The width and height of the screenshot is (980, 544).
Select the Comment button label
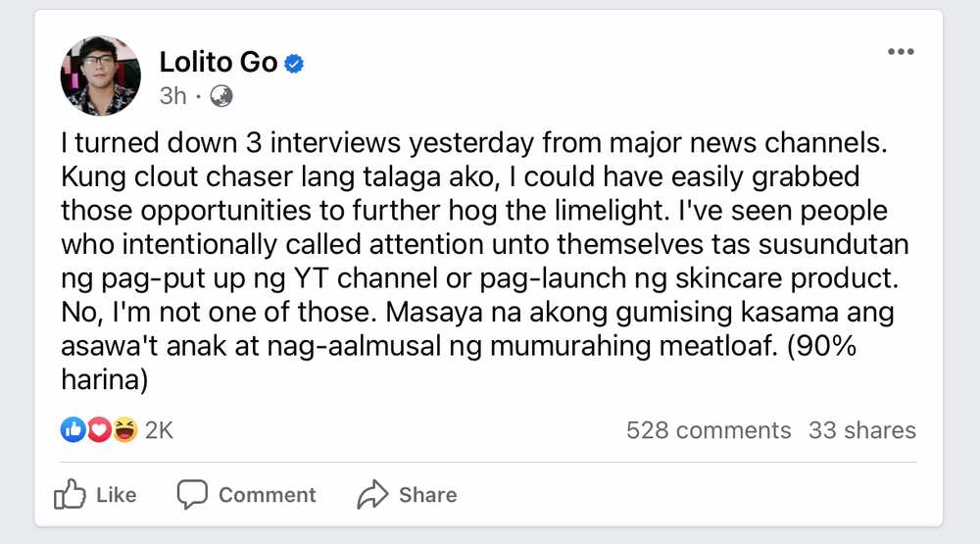point(268,495)
